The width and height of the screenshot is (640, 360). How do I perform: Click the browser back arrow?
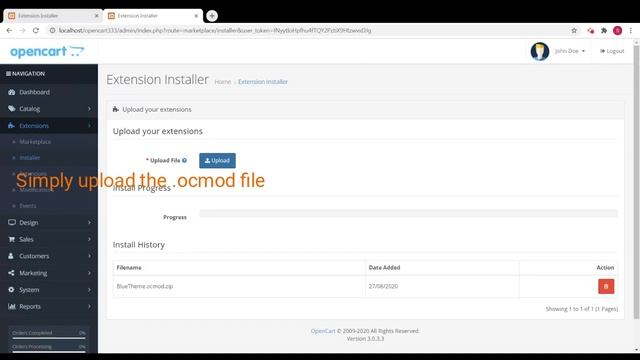tap(9, 31)
